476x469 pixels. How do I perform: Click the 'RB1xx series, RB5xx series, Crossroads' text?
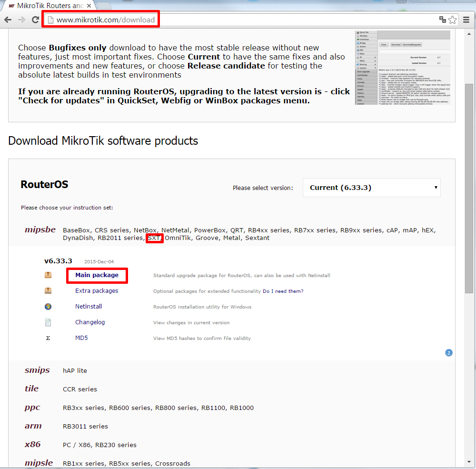(x=127, y=464)
